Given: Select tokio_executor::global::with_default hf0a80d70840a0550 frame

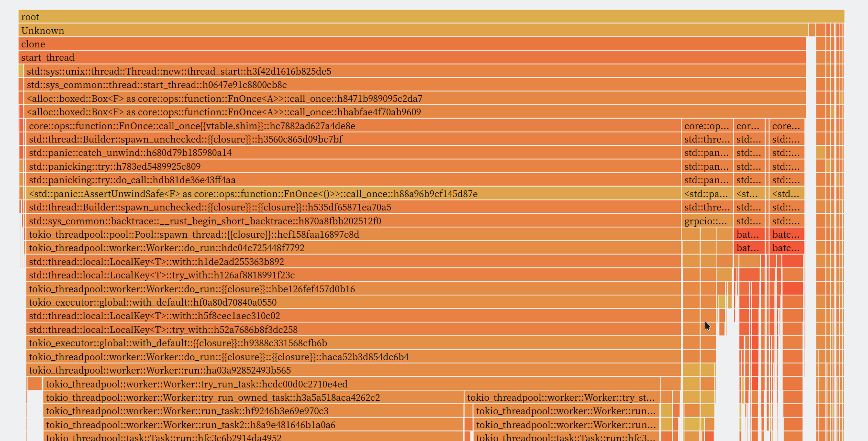Looking at the screenshot, I should click(354, 302).
